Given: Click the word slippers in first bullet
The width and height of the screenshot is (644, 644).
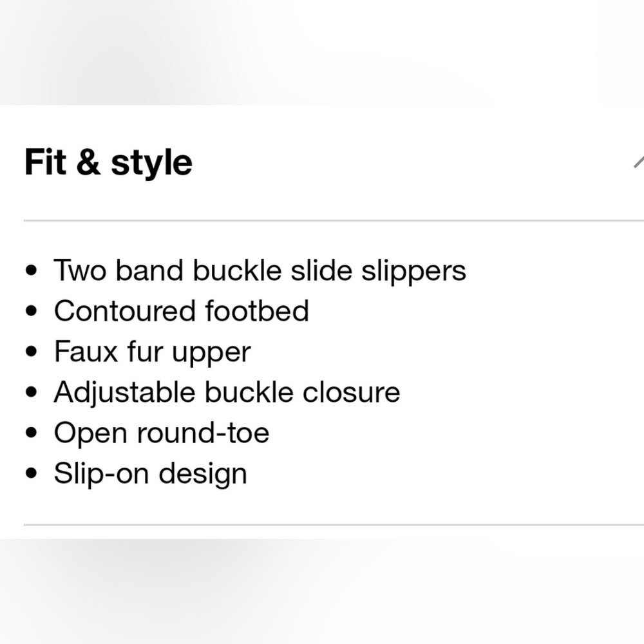Looking at the screenshot, I should click(x=413, y=272).
